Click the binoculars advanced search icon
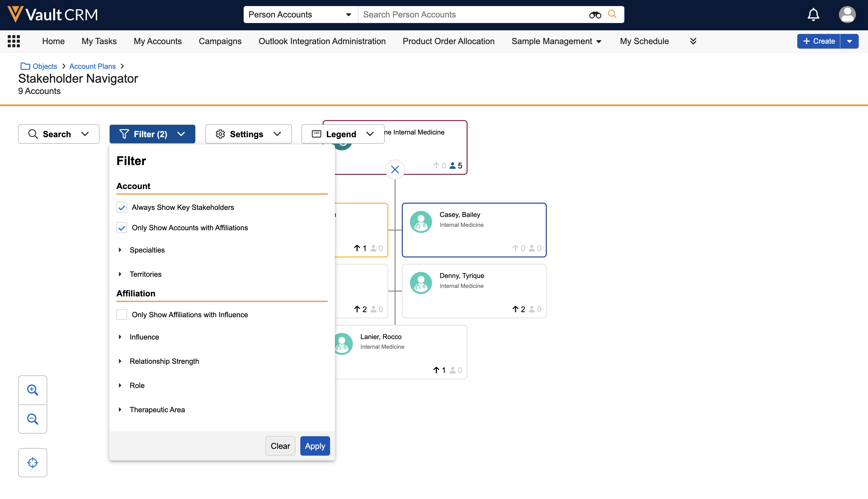Screen dimensions: 868x499 (x=595, y=15)
